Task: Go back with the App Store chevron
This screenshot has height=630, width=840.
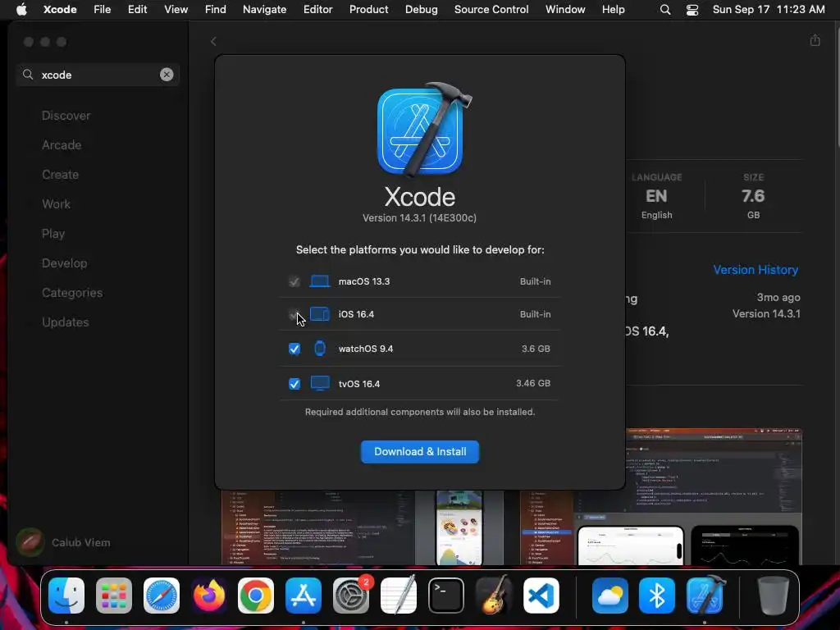Action: click(213, 41)
